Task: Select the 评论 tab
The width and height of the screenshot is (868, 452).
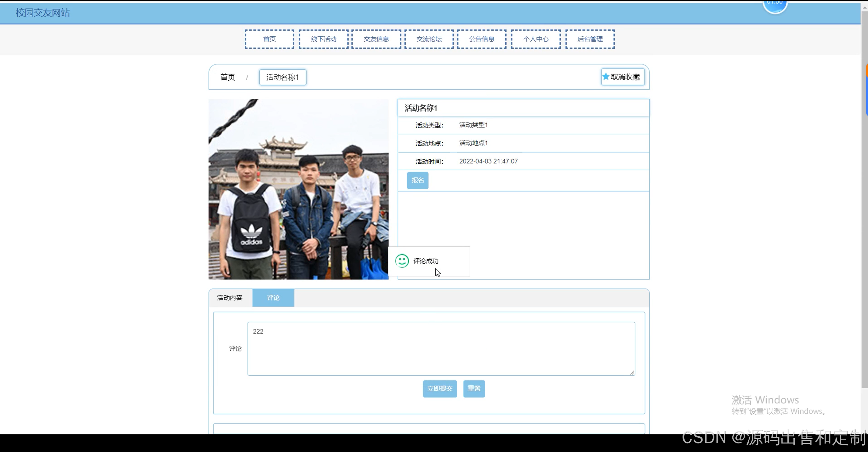Action: coord(273,298)
